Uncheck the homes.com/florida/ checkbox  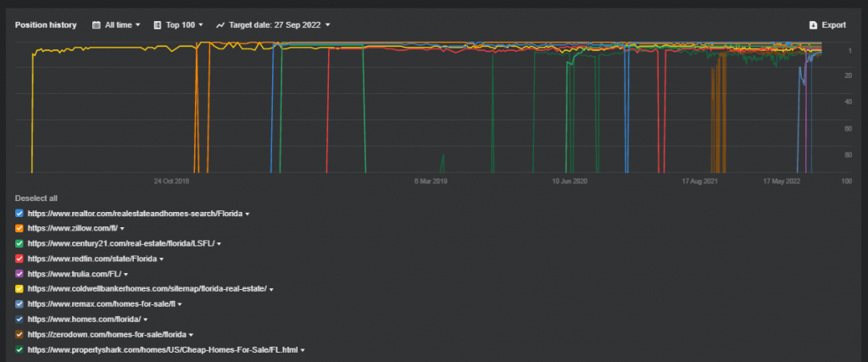19,320
